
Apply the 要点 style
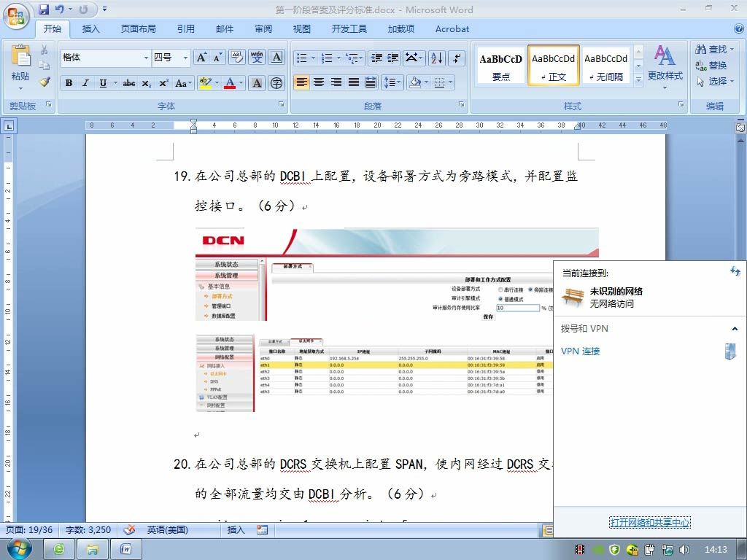[500, 66]
